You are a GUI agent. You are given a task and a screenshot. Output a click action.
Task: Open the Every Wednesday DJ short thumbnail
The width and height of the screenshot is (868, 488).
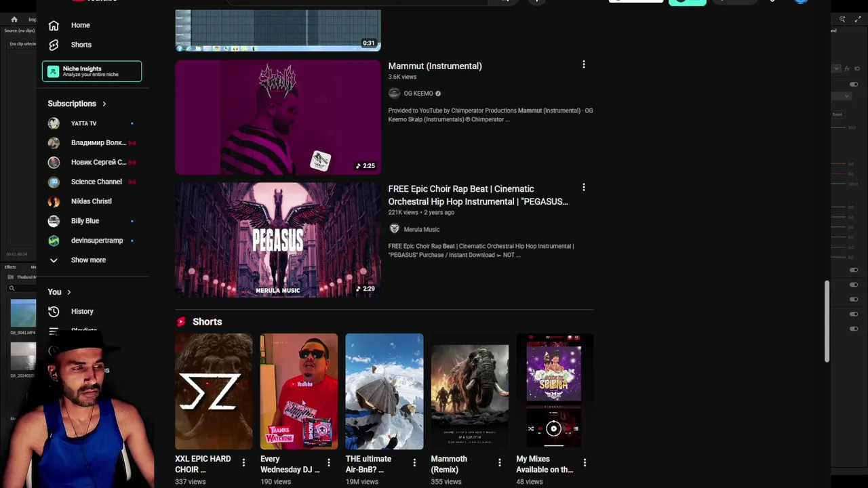point(299,391)
